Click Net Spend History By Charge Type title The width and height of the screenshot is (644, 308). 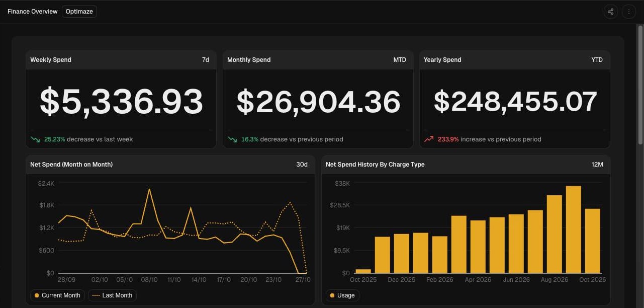375,165
